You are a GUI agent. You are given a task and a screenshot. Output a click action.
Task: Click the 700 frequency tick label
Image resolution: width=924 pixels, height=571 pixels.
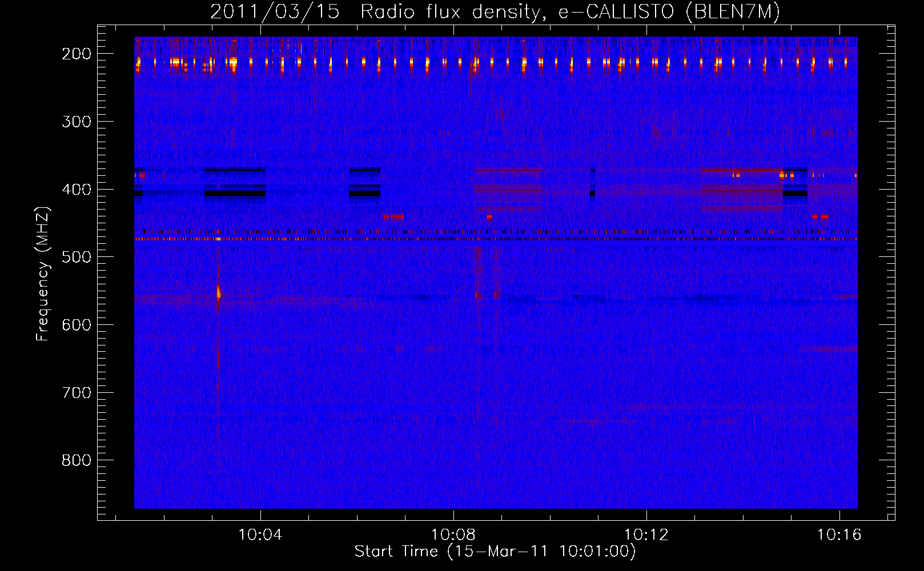[x=77, y=393]
